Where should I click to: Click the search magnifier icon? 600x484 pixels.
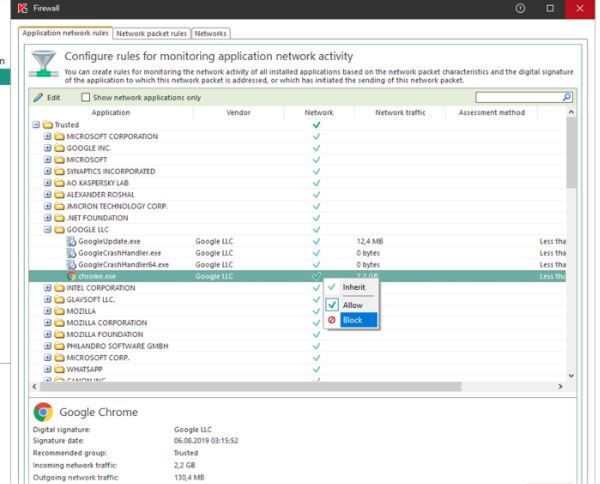568,97
